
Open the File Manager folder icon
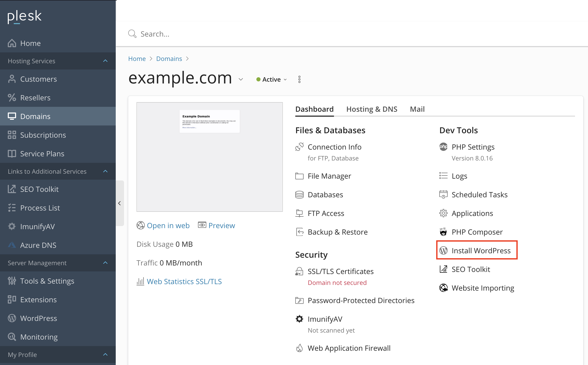coord(299,176)
